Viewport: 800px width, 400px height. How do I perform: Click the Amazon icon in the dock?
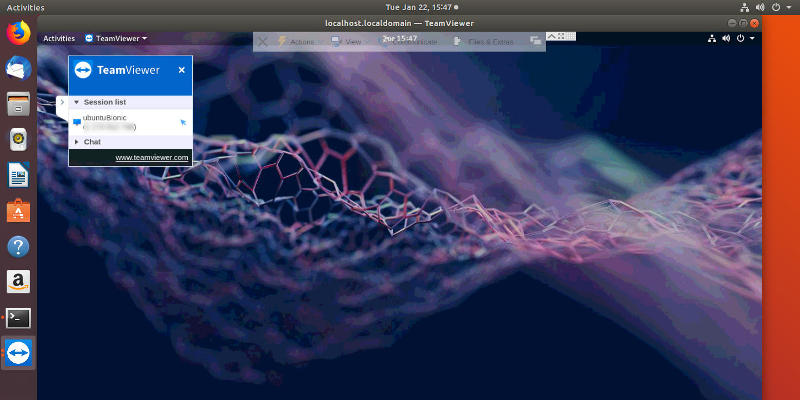click(x=18, y=282)
